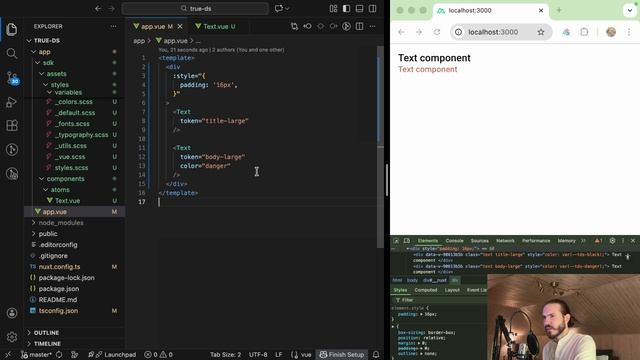The height and width of the screenshot is (360, 640).
Task: Toggle secondary side bar visibility
Action: click(373, 9)
